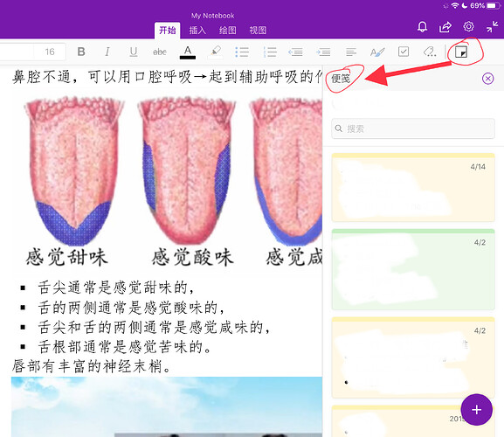Switch to the 插入 tab
This screenshot has width=504, height=437.
197,31
